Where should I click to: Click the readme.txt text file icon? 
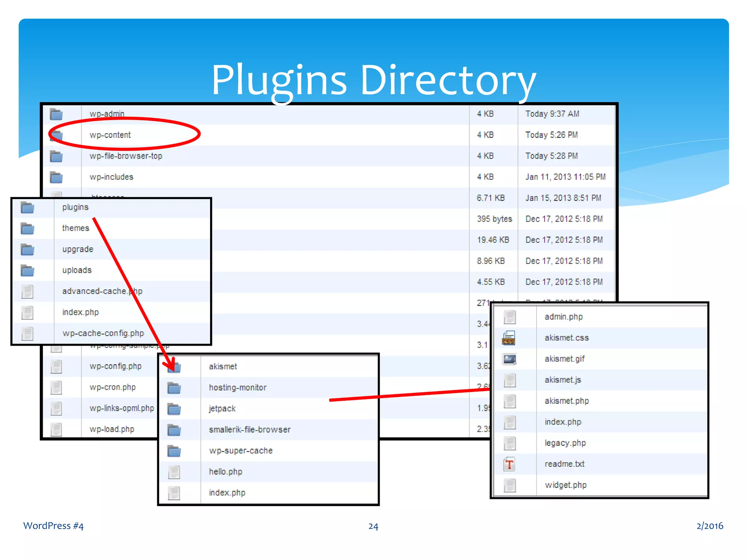pos(509,464)
